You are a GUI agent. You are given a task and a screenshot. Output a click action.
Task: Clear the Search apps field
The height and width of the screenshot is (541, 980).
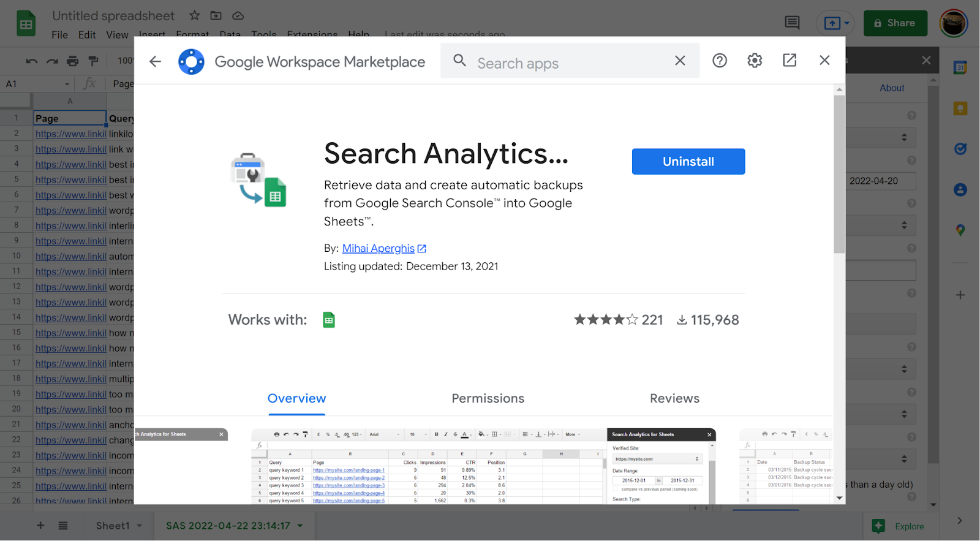[680, 61]
